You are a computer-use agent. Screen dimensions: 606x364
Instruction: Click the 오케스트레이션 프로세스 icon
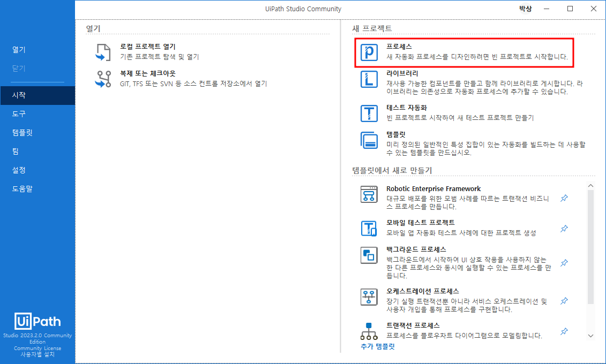[x=369, y=297]
